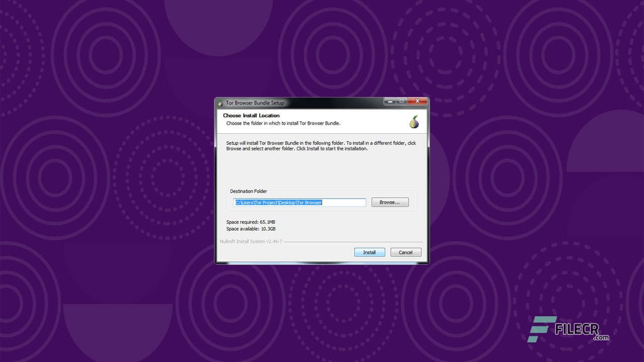Close the setup wizard with the X
The image size is (644, 362).
click(417, 101)
